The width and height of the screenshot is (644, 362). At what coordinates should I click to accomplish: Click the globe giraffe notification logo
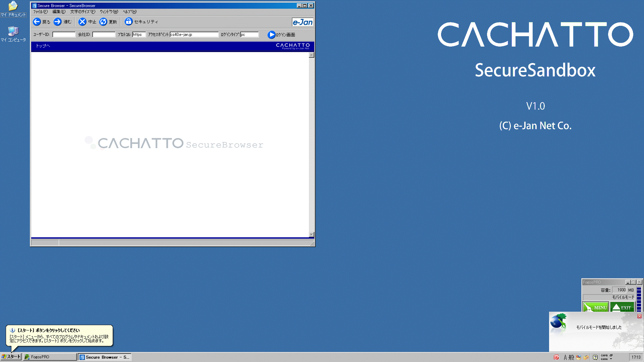coord(558,321)
